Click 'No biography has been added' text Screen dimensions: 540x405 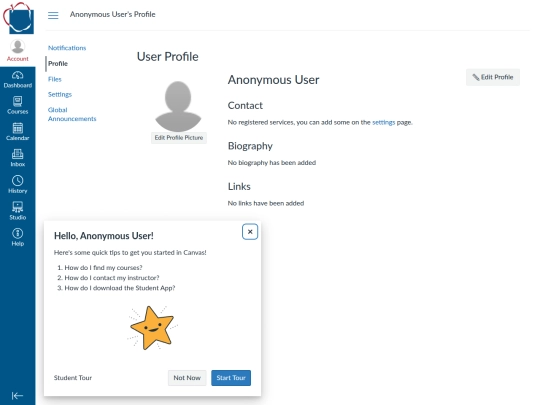coord(272,163)
